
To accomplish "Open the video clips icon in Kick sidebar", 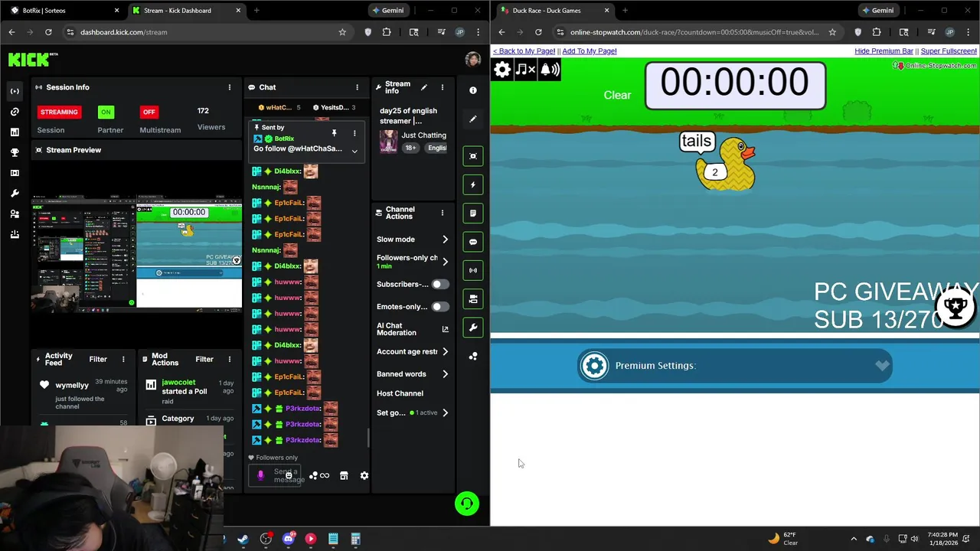I will 15,173.
